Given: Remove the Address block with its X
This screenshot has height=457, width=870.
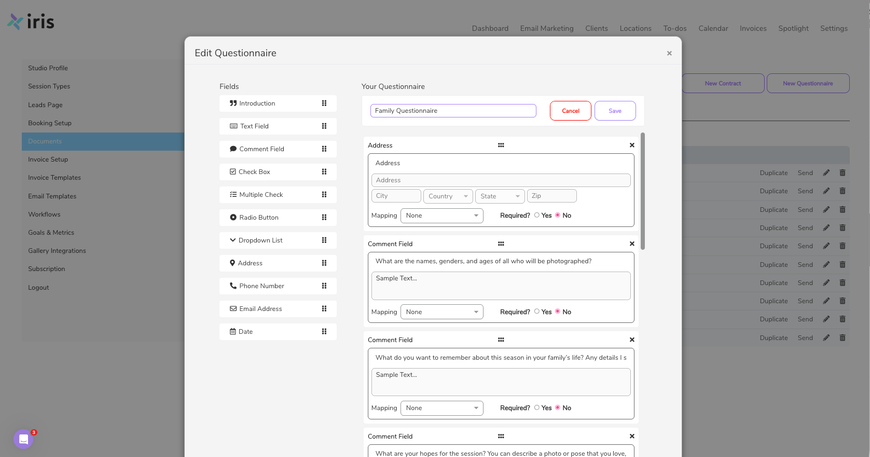Looking at the screenshot, I should (x=631, y=145).
